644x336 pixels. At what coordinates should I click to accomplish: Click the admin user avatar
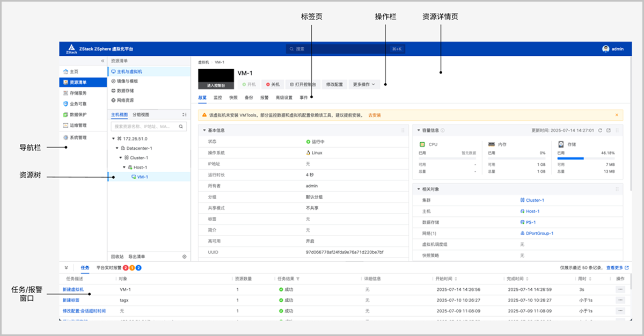click(605, 49)
